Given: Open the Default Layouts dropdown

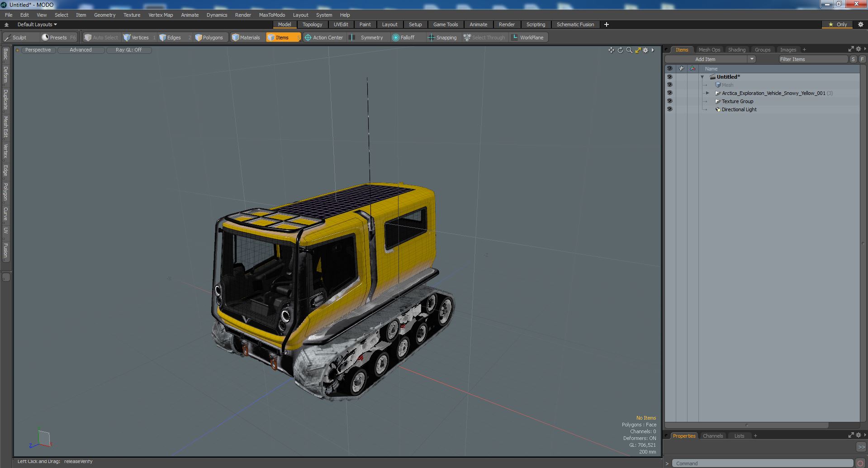Looking at the screenshot, I should point(37,24).
